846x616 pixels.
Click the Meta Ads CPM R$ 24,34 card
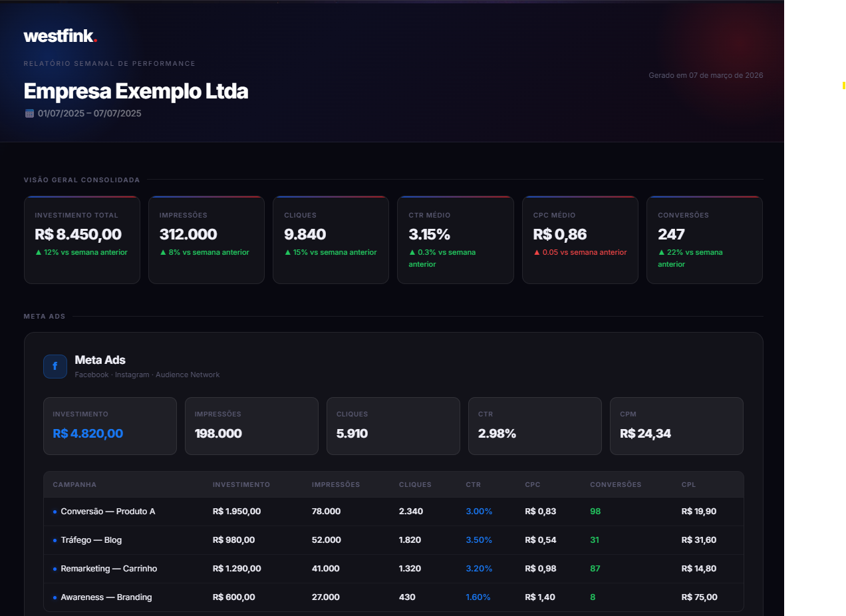pyautogui.click(x=676, y=426)
